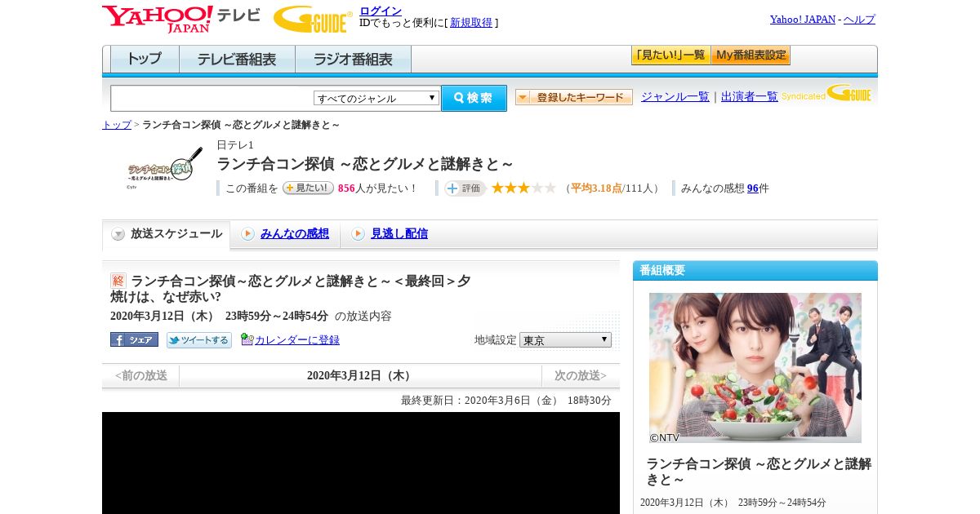Viewport: 980px width, 514px height.
Task: Open the 「見たい!」一覧 button
Action: 670,55
